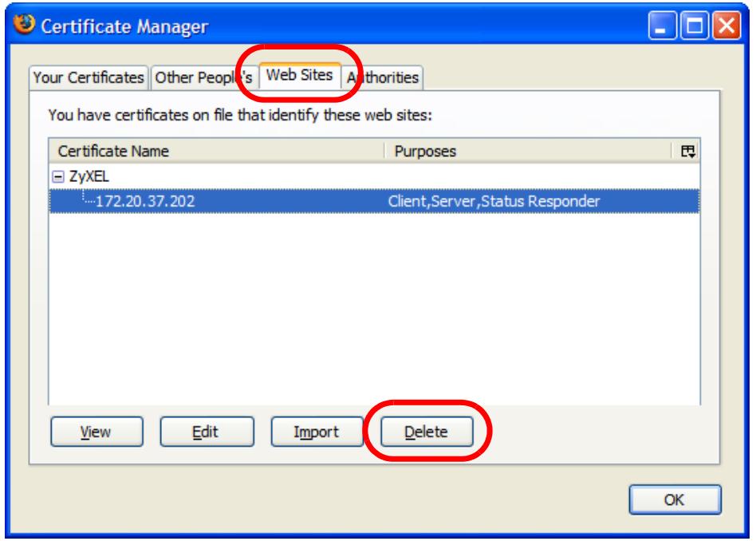This screenshot has height=541, width=756.
Task: Close the Certificate Manager window
Action: pos(726,25)
